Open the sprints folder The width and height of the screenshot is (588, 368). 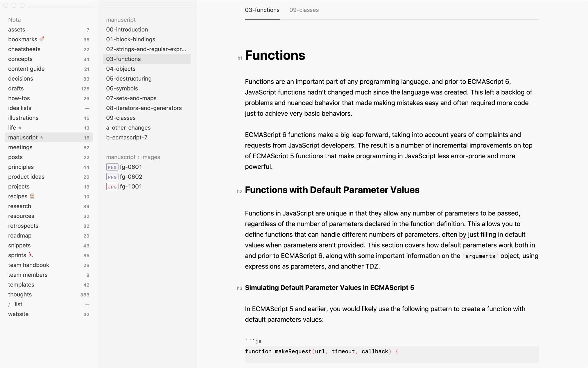click(x=49, y=255)
